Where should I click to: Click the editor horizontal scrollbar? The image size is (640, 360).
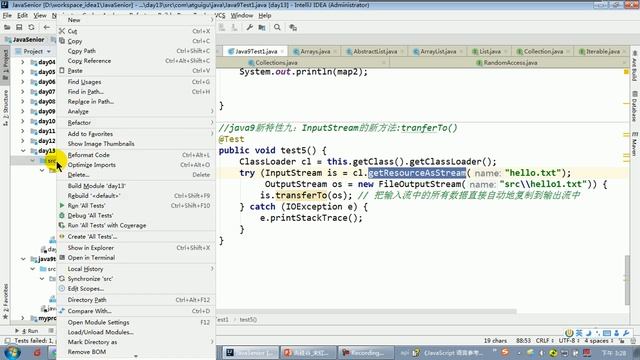tap(367, 311)
